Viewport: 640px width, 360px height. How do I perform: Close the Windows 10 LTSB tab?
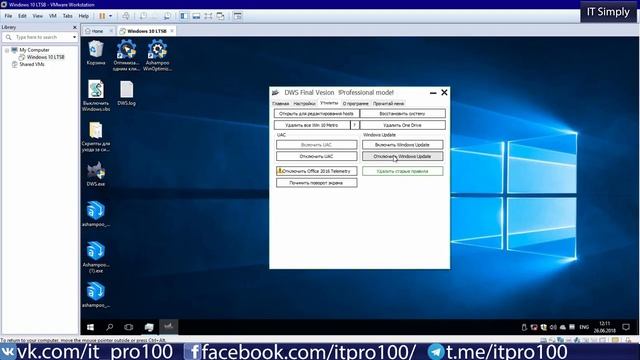pos(172,31)
